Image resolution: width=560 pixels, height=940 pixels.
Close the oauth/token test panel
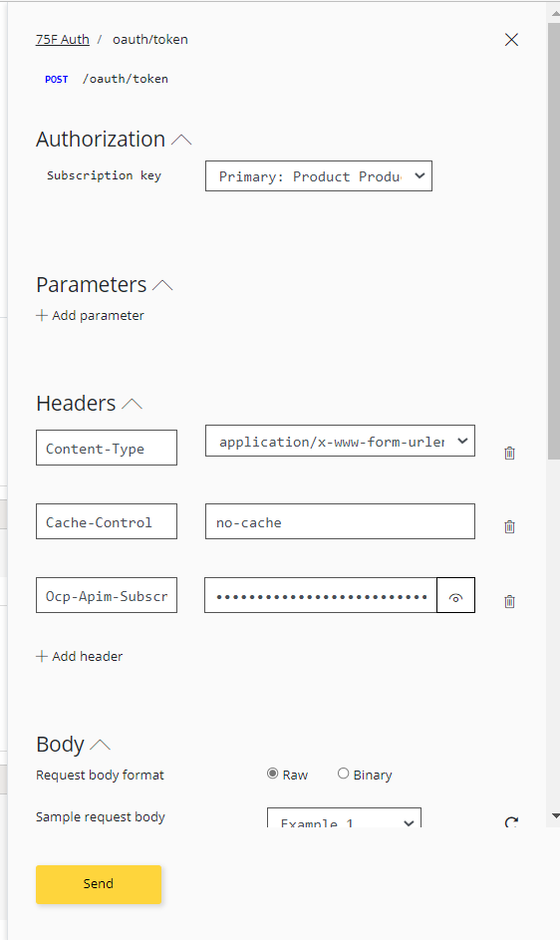pyautogui.click(x=511, y=40)
